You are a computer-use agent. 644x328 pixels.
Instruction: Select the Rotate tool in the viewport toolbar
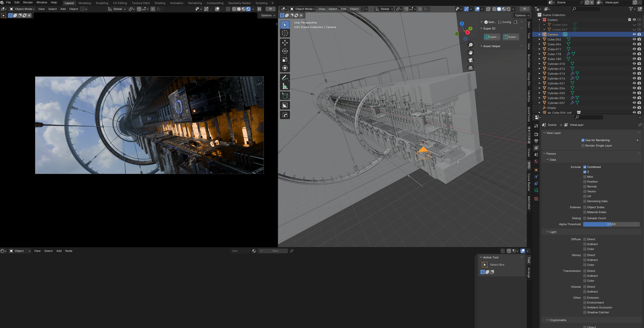tap(285, 51)
